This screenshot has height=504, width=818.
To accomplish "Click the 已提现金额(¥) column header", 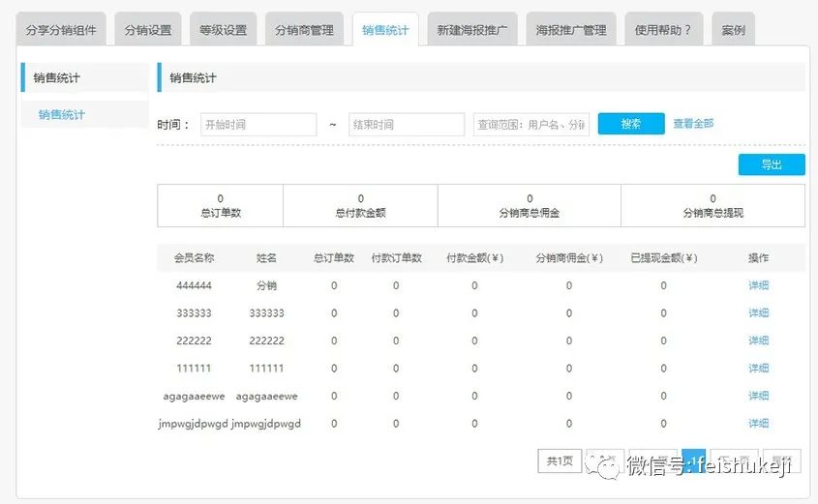I will pyautogui.click(x=663, y=257).
